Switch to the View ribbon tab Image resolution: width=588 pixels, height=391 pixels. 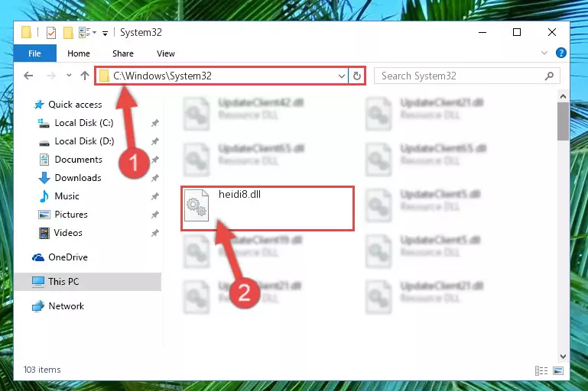click(165, 53)
